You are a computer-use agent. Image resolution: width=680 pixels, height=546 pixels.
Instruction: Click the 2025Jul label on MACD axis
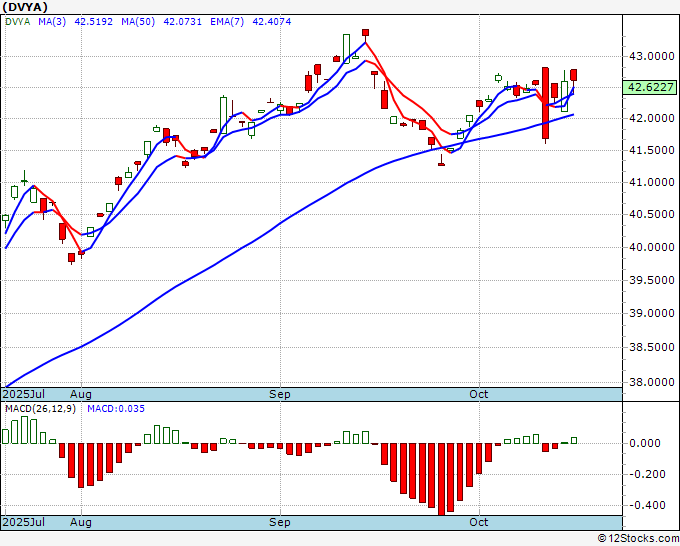tap(24, 522)
